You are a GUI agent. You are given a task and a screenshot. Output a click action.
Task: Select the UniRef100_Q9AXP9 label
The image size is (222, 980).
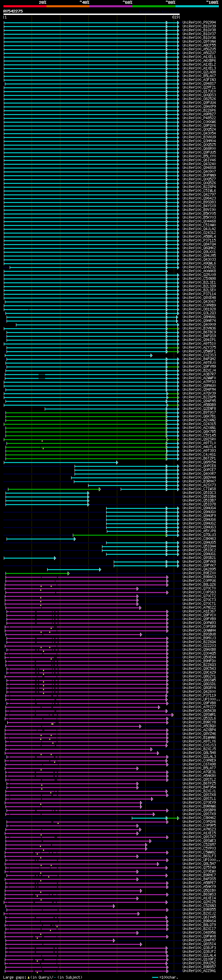tap(199, 106)
